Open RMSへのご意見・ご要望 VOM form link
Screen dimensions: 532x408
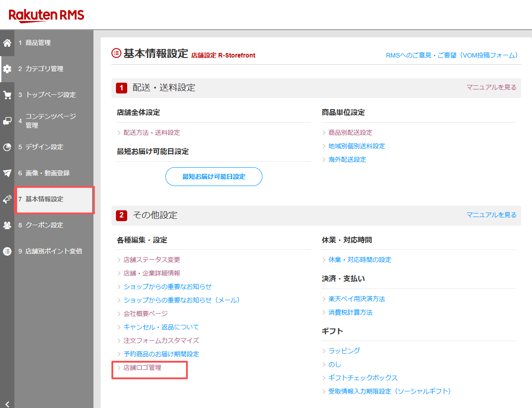[x=452, y=55]
